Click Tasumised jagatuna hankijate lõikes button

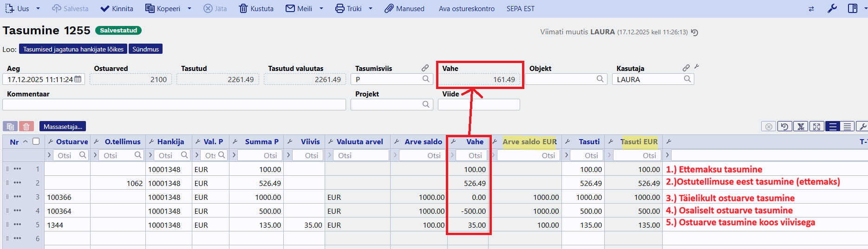[x=73, y=49]
